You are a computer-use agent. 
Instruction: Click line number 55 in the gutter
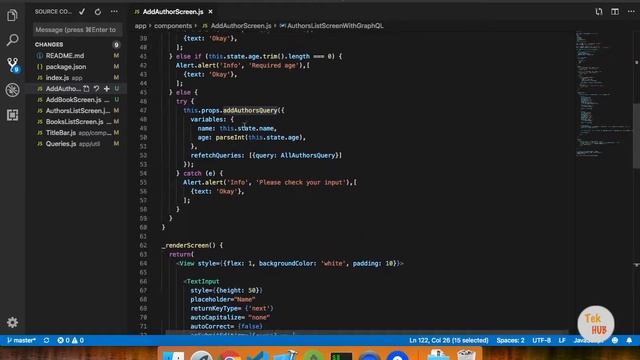pos(143,182)
